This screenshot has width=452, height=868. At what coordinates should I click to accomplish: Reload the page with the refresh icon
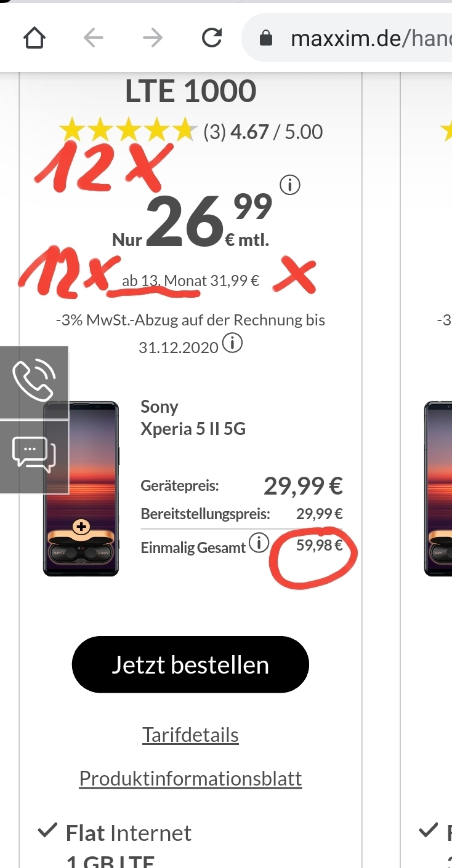click(211, 39)
